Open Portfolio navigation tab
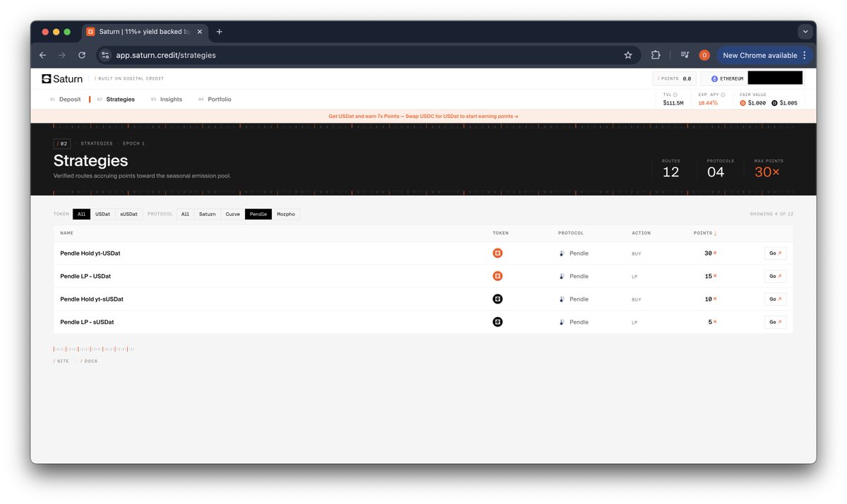This screenshot has height=504, width=847. pos(215,100)
